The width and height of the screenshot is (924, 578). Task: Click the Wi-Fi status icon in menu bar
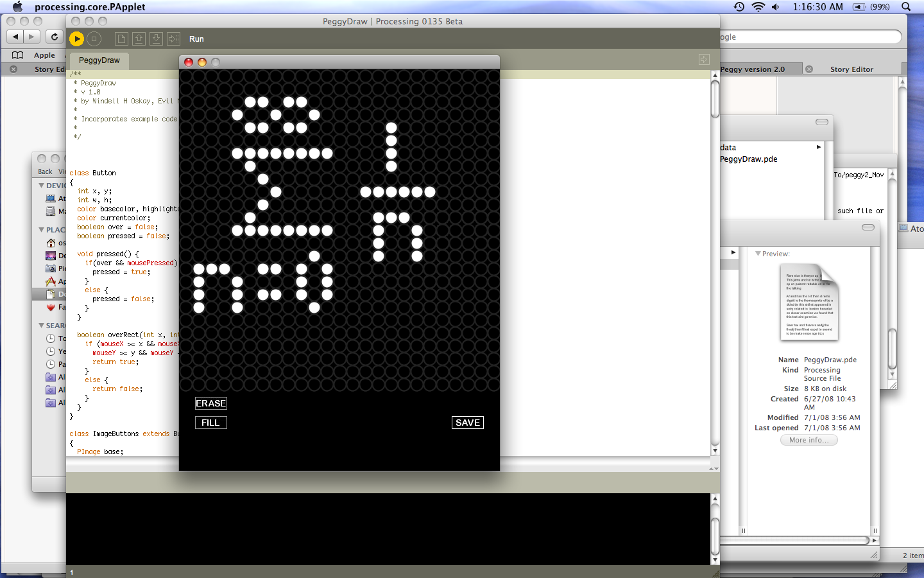pos(758,6)
